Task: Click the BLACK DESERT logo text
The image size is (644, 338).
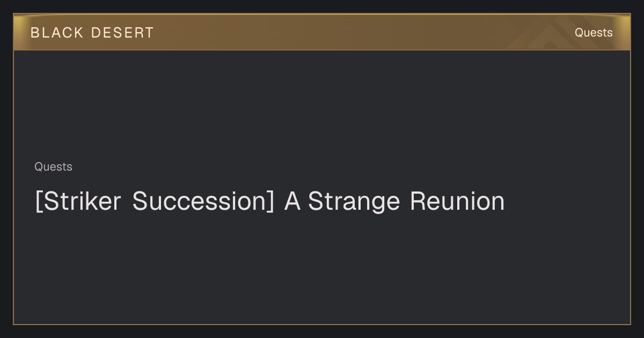Action: click(92, 33)
